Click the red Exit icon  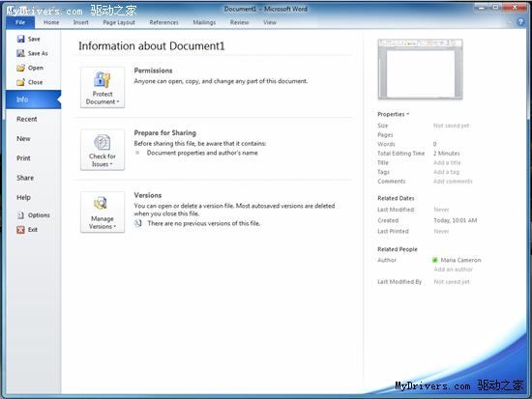tap(20, 230)
